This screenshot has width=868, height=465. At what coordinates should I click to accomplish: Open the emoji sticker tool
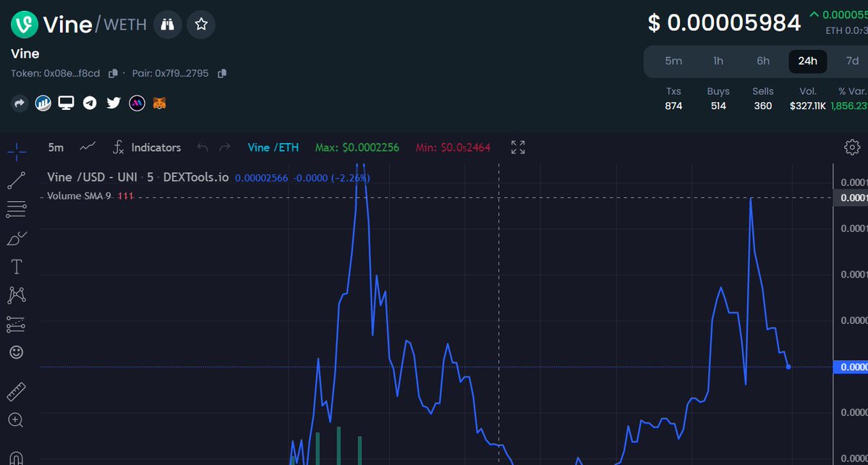pos(16,352)
